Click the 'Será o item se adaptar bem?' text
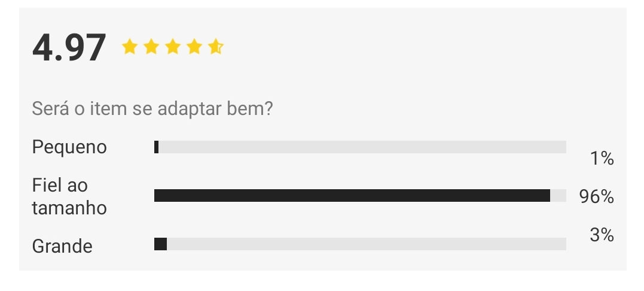Image resolution: width=644 pixels, height=291 pixels. click(x=152, y=108)
